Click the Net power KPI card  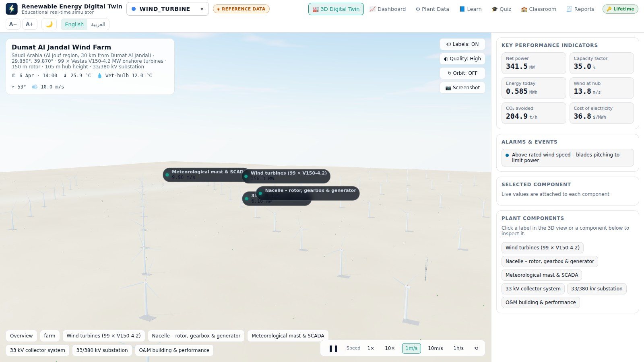click(534, 63)
